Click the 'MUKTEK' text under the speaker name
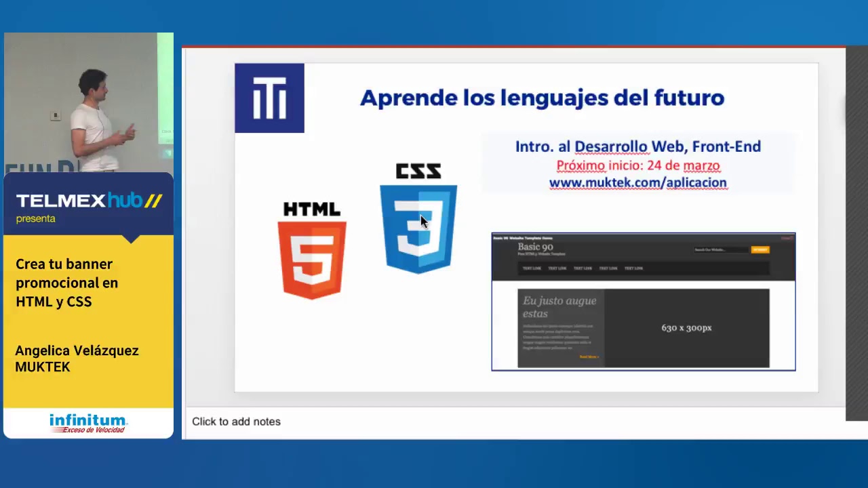The image size is (868, 488). (x=42, y=367)
